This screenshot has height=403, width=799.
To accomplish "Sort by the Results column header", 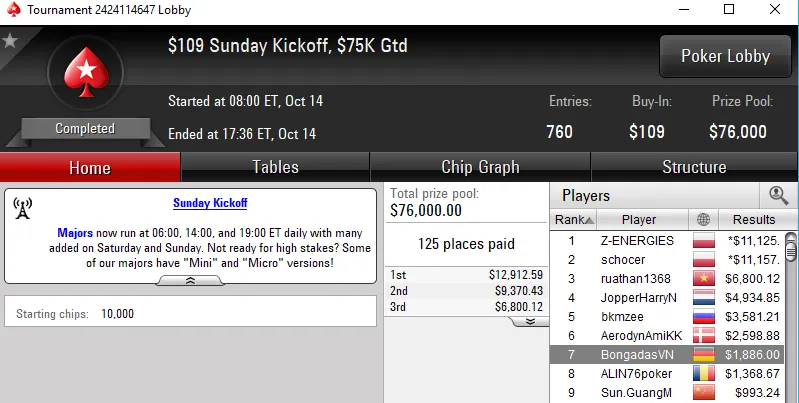I will (753, 220).
